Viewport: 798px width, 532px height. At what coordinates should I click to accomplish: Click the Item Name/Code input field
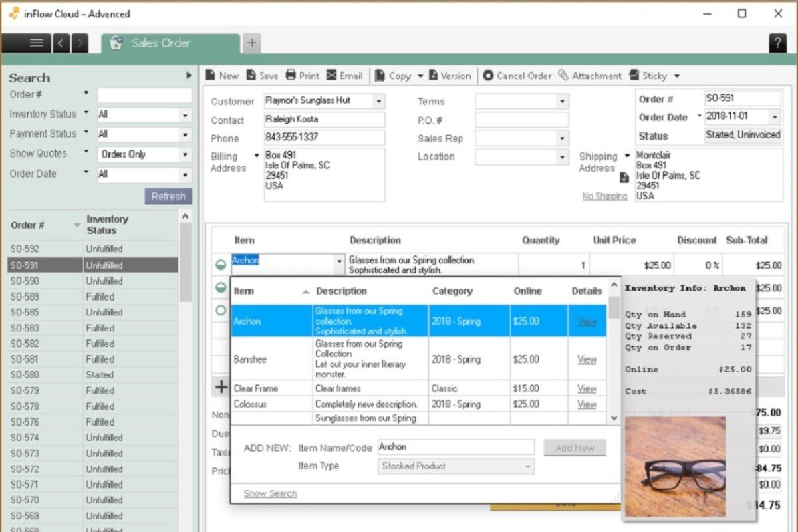point(456,447)
